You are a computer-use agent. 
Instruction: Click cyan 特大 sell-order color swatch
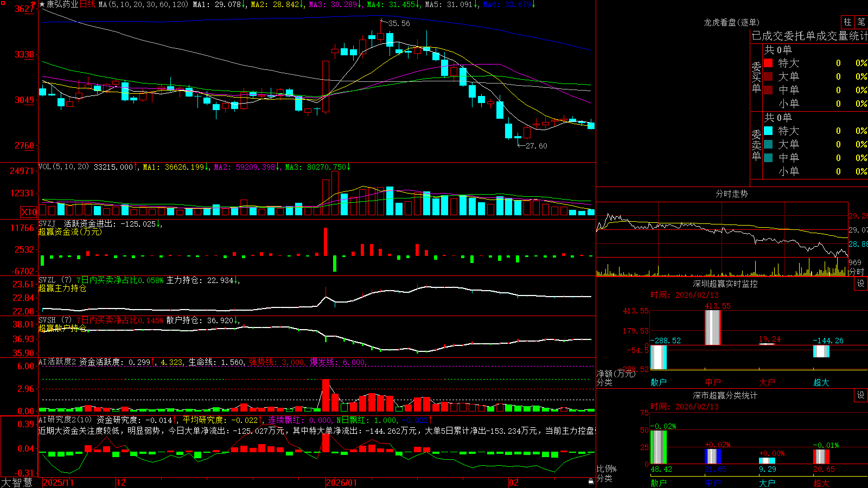click(x=768, y=131)
